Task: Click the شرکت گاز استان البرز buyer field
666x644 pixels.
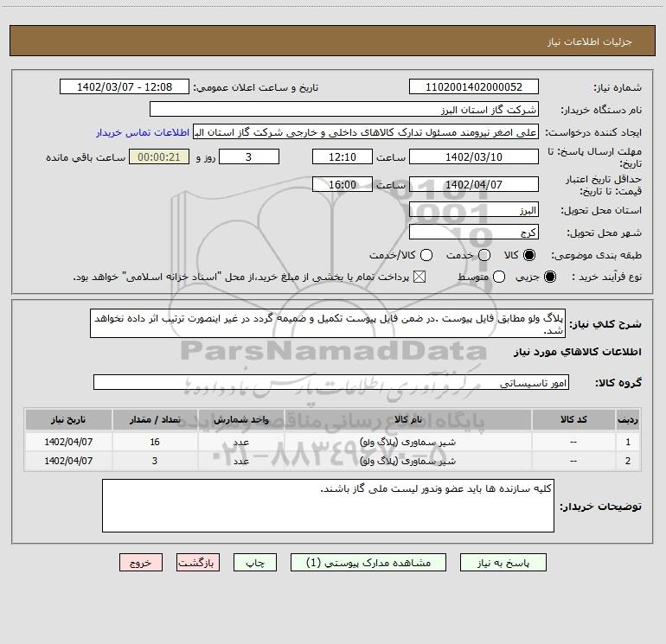Action: click(344, 109)
